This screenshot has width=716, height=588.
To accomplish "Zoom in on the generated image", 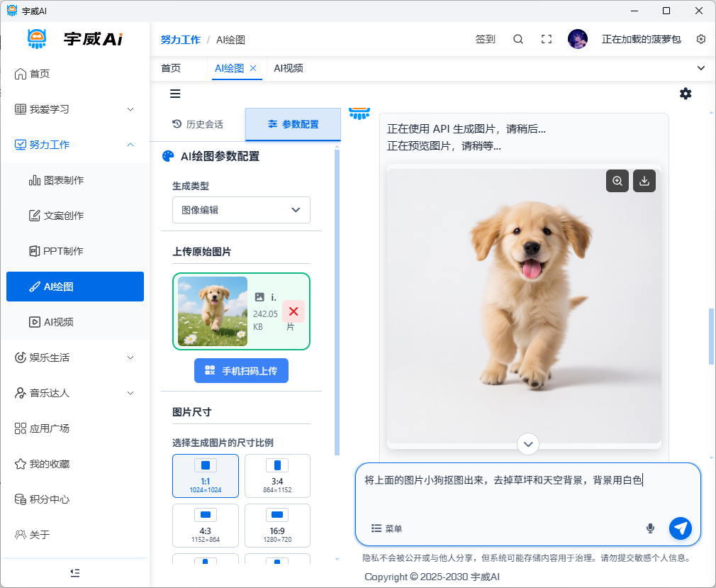I will click(x=617, y=181).
